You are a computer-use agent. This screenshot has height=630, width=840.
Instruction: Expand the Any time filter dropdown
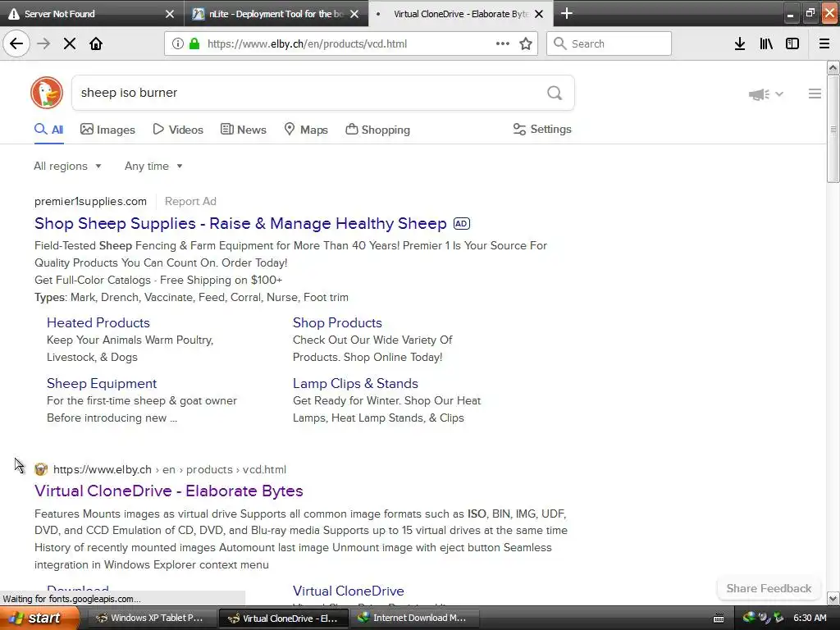(153, 166)
